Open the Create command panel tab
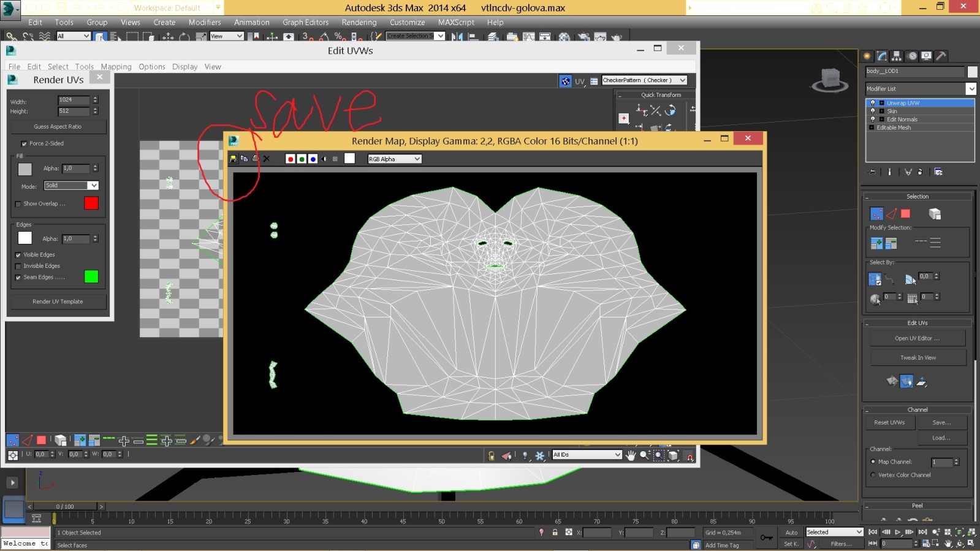This screenshot has width=980, height=551. (x=867, y=56)
